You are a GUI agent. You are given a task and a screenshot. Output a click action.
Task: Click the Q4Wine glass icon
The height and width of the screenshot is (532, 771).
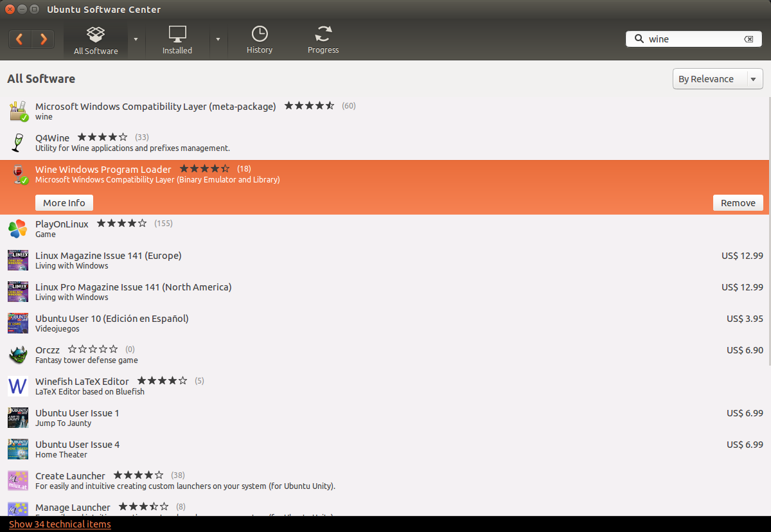coord(19,142)
